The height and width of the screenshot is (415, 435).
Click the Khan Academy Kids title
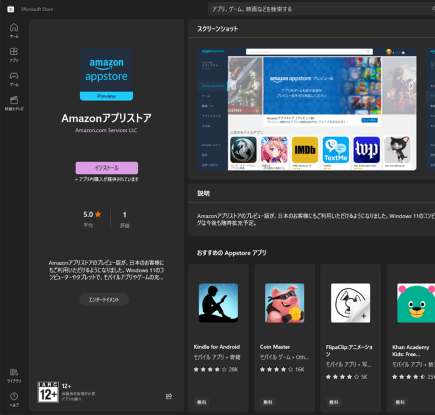pyautogui.click(x=411, y=351)
